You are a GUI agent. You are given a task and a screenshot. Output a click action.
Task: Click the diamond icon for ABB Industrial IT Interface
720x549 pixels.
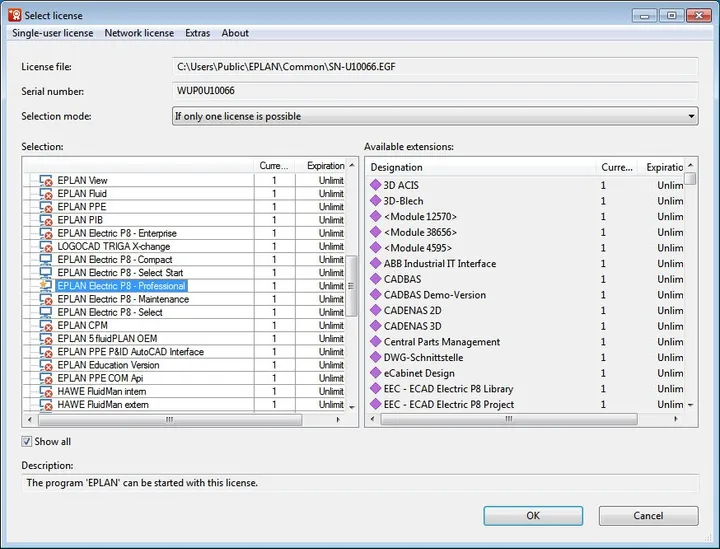tap(376, 263)
